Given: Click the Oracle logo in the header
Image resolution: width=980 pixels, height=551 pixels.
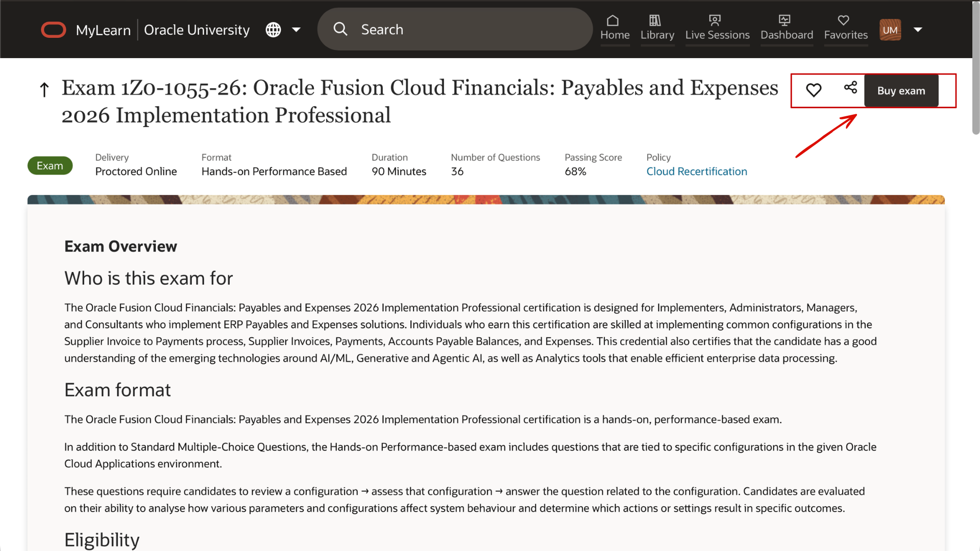Looking at the screenshot, I should pos(53,30).
